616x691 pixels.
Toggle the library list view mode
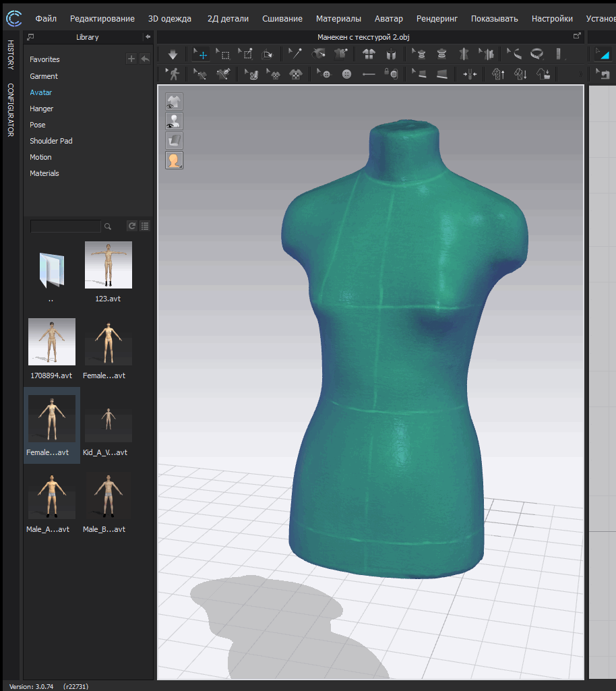coord(145,227)
